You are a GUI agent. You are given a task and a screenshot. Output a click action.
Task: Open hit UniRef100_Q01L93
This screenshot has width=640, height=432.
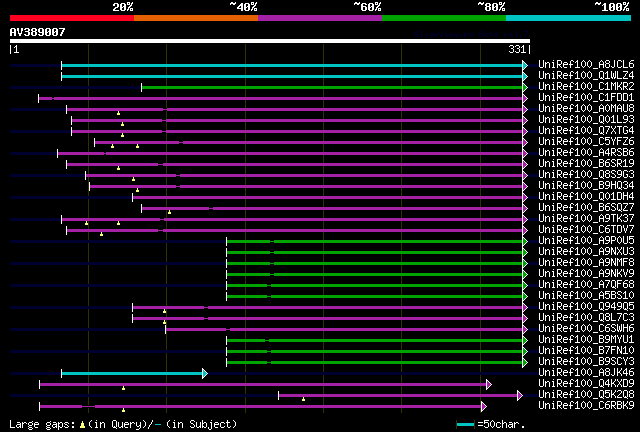[586, 119]
